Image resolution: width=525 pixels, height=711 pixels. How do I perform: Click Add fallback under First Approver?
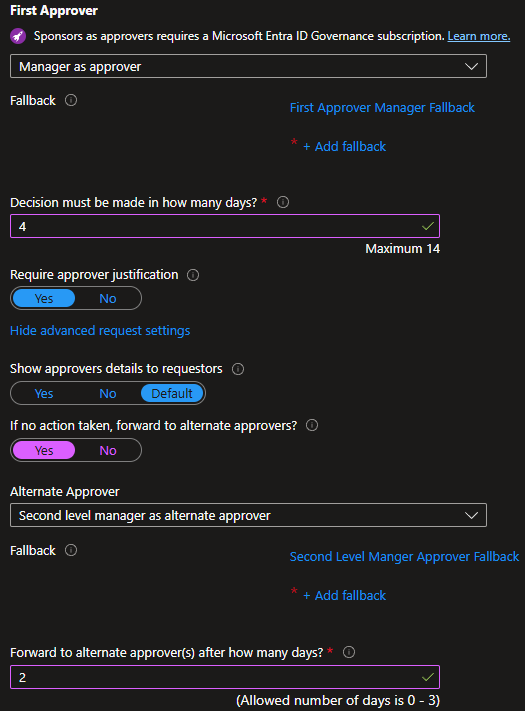pyautogui.click(x=345, y=146)
